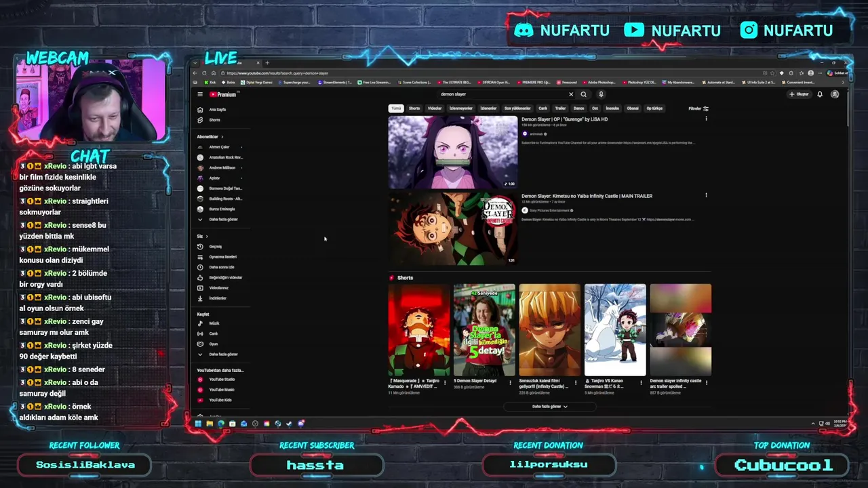Viewport: 868px width, 488px height.
Task: Select the Op türkçe filter chip
Action: point(654,108)
